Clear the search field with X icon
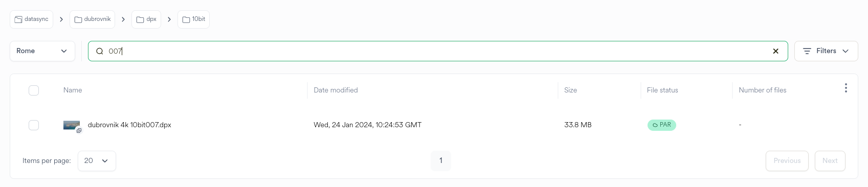This screenshot has width=868, height=187. [x=775, y=51]
